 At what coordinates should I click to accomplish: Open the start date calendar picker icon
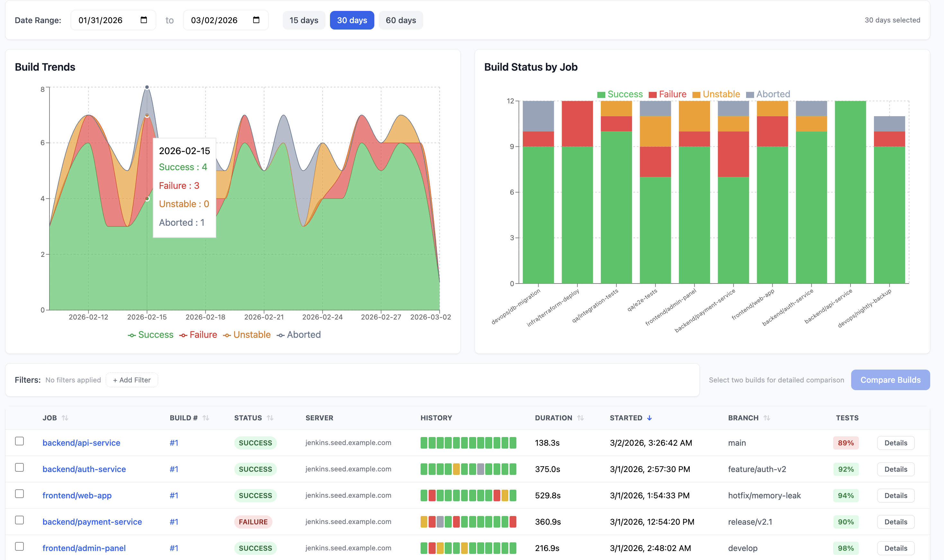(144, 20)
